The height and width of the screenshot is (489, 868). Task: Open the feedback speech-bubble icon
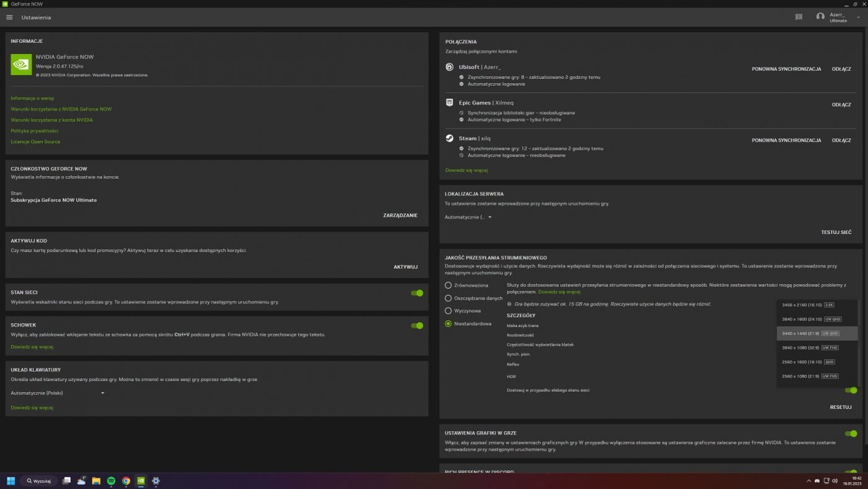pos(799,17)
